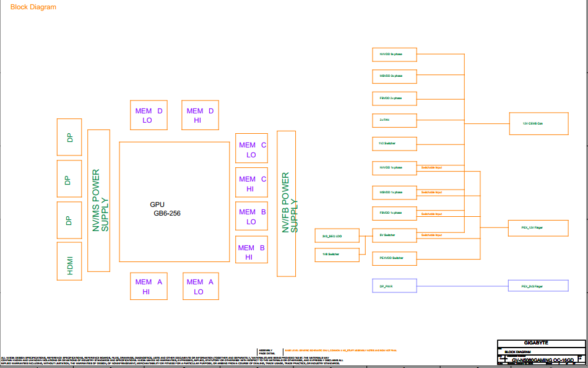
Task: Select the GPU GB6-256 block
Action: coord(175,201)
